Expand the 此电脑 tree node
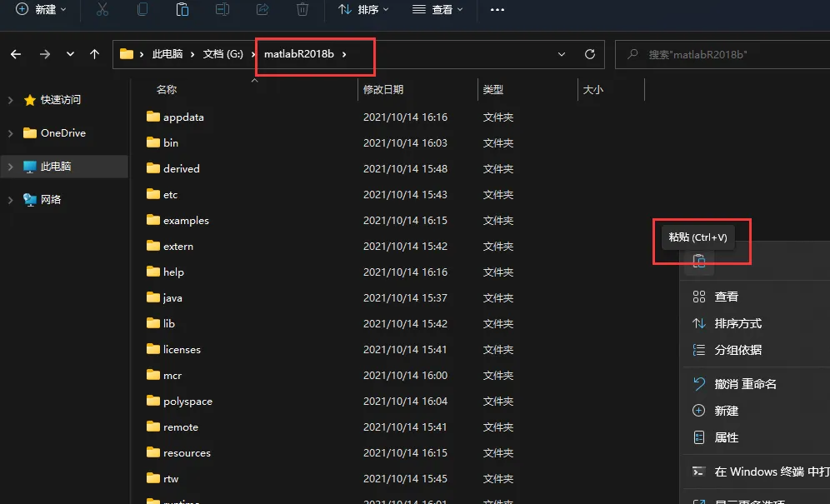The height and width of the screenshot is (504, 830). 10,167
